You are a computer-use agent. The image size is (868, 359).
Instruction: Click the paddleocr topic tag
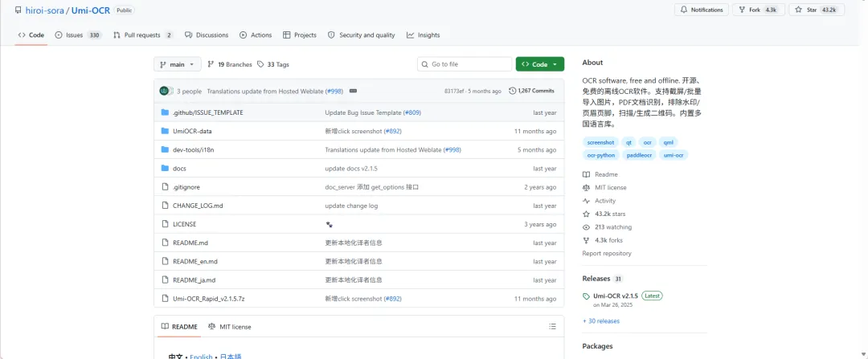[639, 156]
